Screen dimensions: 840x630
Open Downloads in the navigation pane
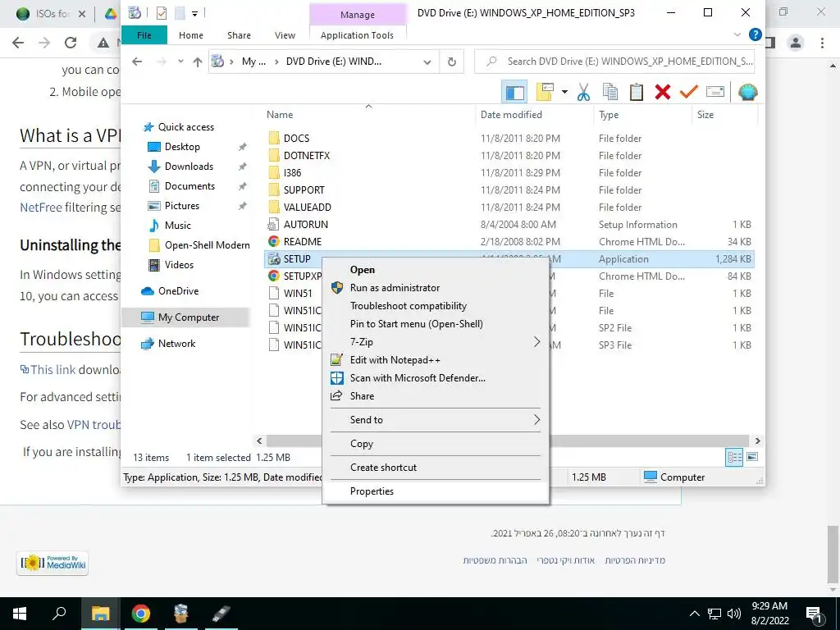click(189, 167)
